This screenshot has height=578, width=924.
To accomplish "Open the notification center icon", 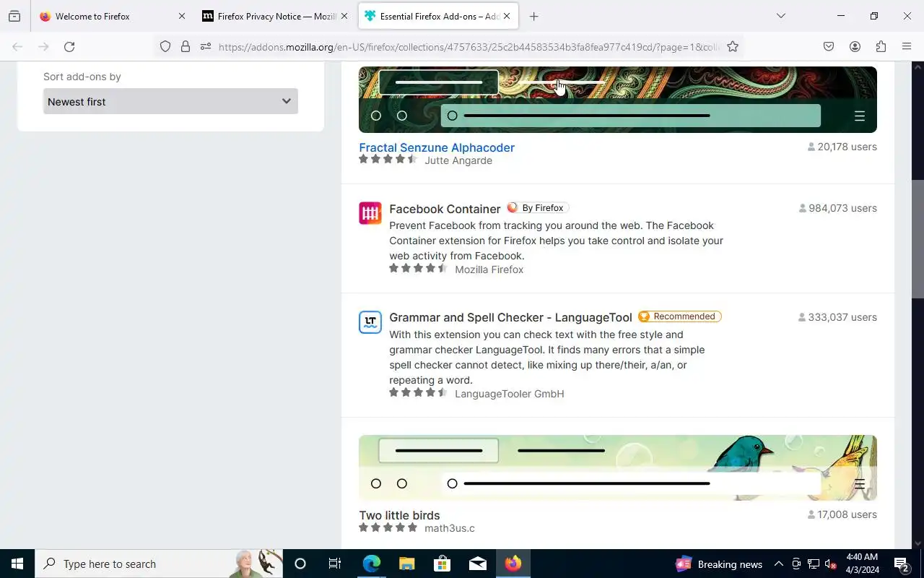I will pos(902,564).
